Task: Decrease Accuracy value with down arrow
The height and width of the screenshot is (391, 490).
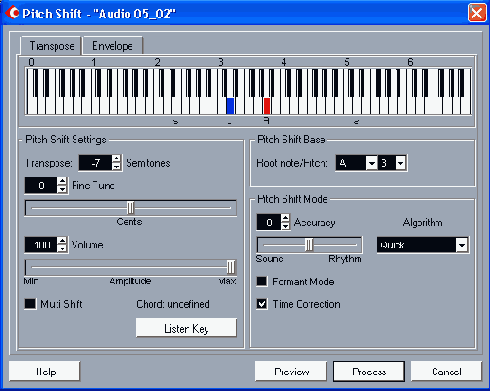Action: click(x=285, y=226)
